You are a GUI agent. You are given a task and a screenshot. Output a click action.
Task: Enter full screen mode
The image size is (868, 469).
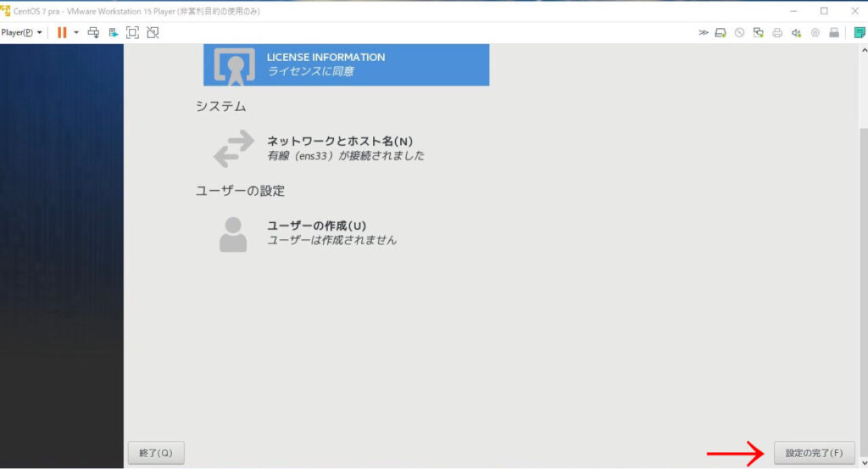(x=132, y=33)
